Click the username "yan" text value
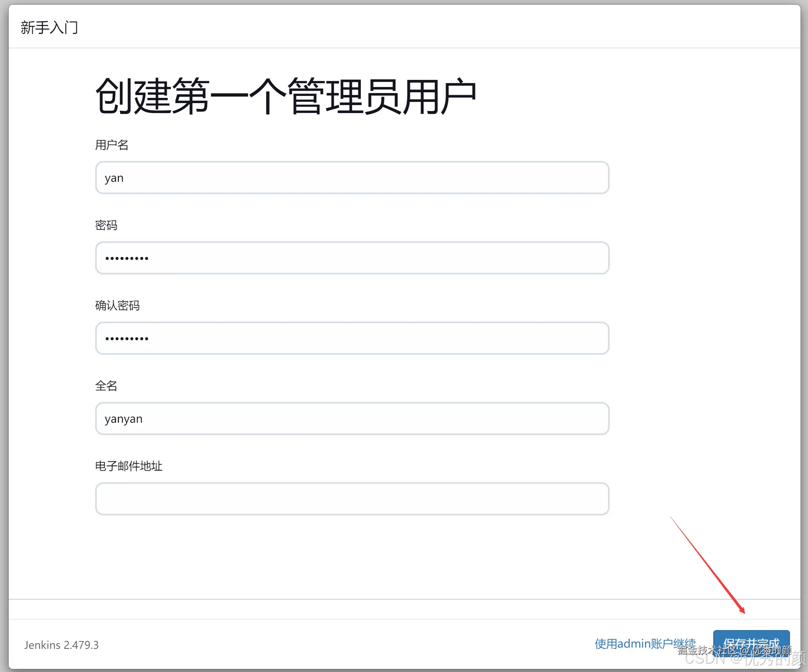The image size is (808, 672). click(114, 177)
